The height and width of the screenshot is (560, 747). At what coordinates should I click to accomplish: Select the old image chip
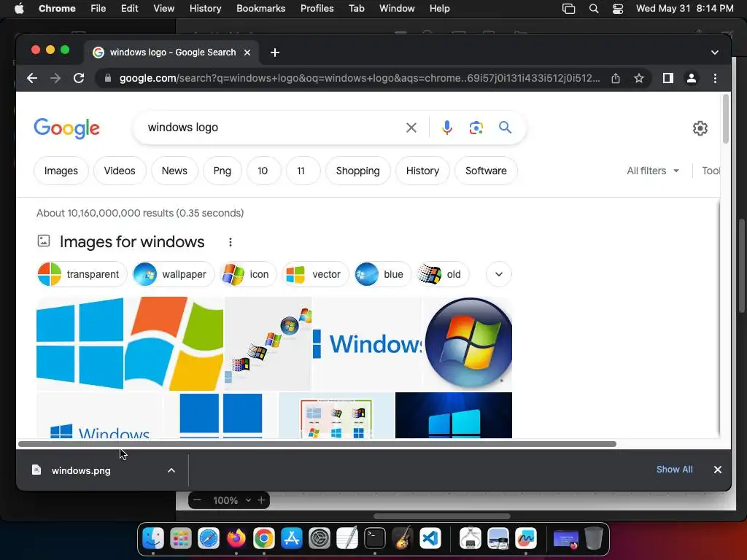443,274
